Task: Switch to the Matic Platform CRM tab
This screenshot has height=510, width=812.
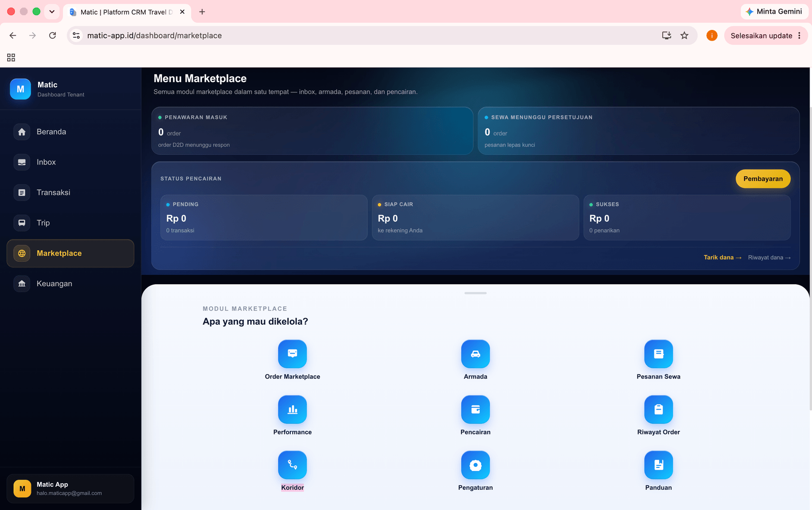Action: (127, 12)
